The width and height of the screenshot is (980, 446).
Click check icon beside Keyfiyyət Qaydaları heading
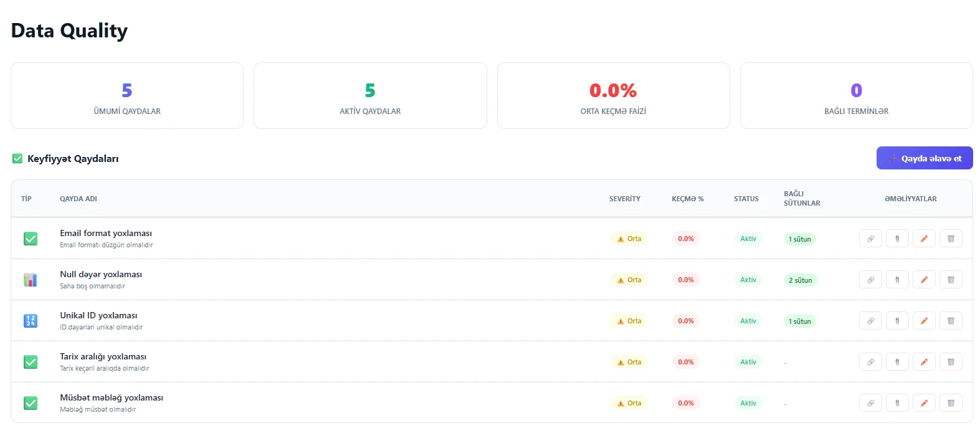point(17,159)
